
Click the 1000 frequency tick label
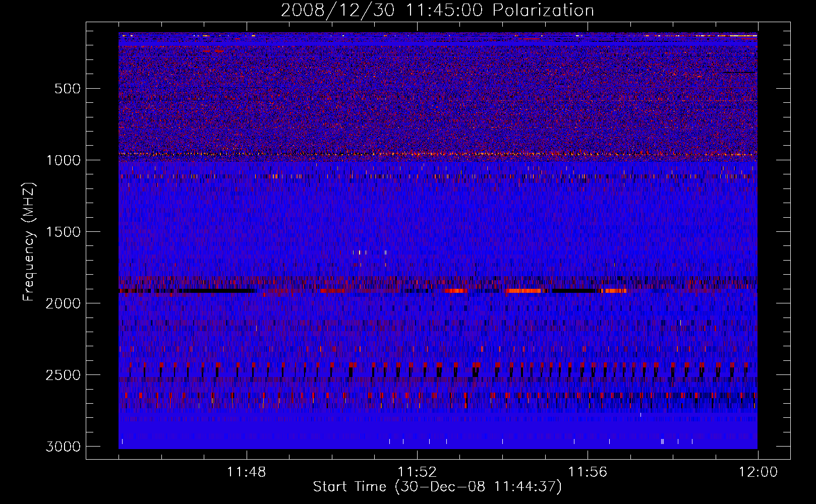[x=63, y=160]
